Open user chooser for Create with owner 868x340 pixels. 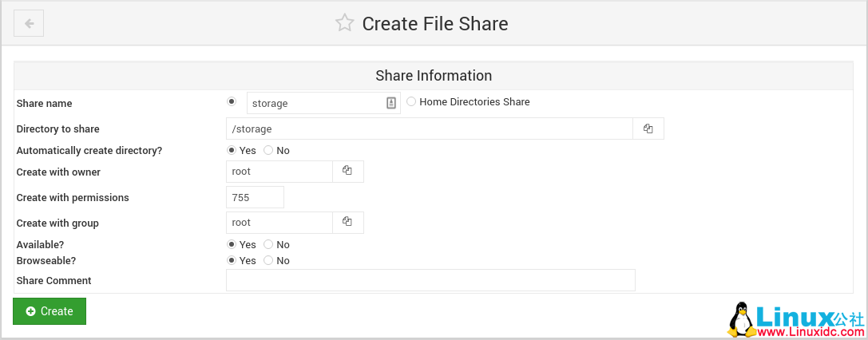(x=347, y=171)
